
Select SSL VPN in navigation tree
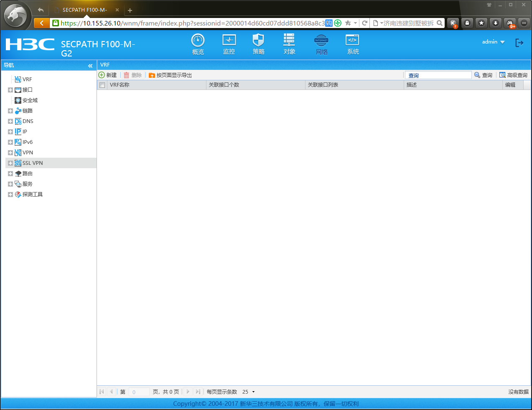pyautogui.click(x=33, y=163)
